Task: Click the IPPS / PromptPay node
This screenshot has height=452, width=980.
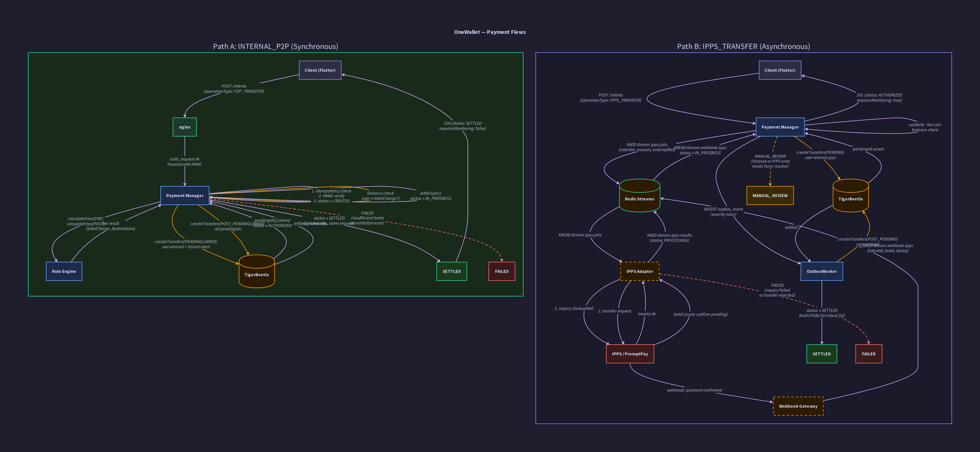Action: click(630, 354)
